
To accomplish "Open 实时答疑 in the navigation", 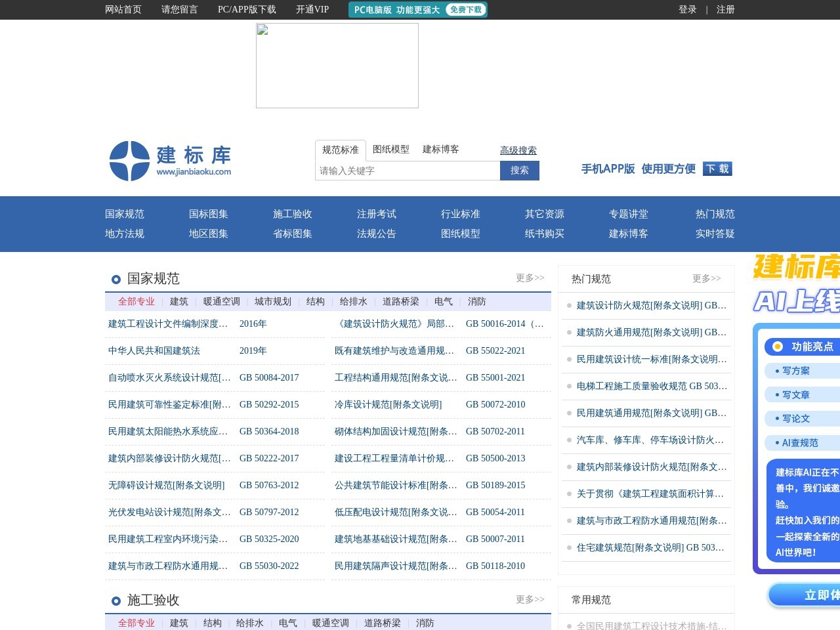I will [x=715, y=234].
